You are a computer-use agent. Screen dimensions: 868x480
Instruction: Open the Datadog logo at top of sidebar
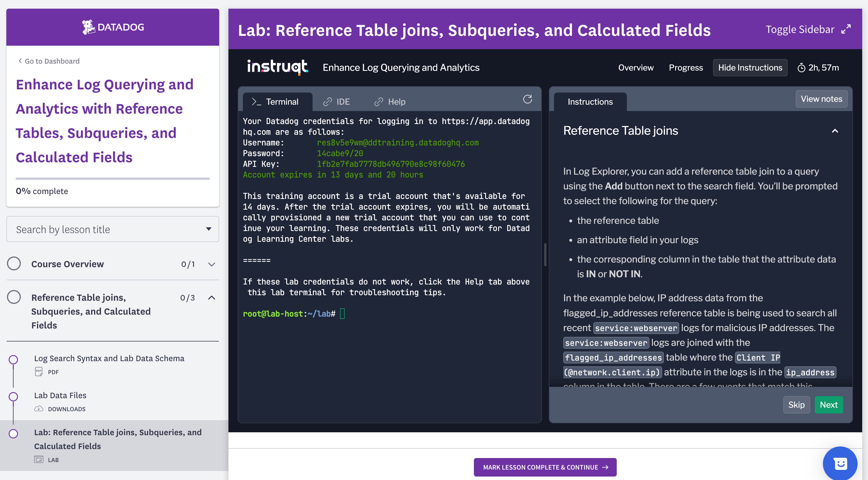[x=113, y=27]
